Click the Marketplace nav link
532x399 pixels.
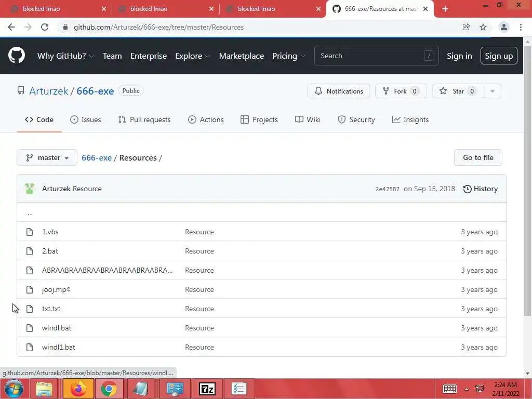coord(242,56)
